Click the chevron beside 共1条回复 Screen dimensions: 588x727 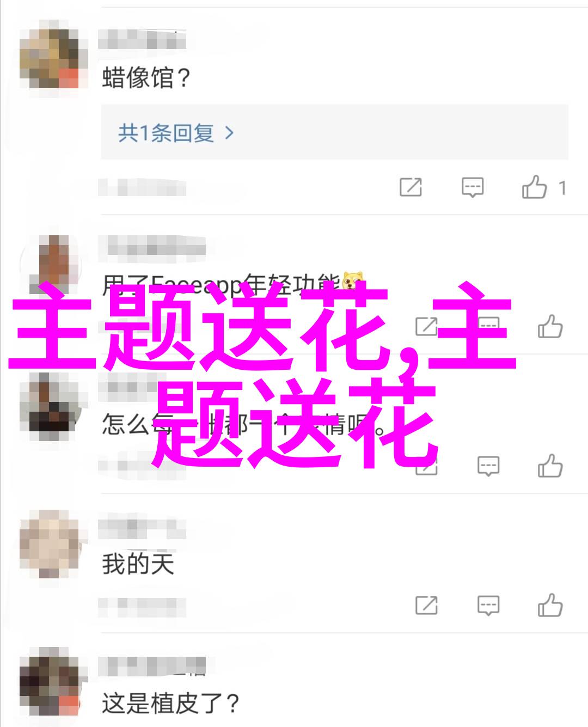coord(229,133)
